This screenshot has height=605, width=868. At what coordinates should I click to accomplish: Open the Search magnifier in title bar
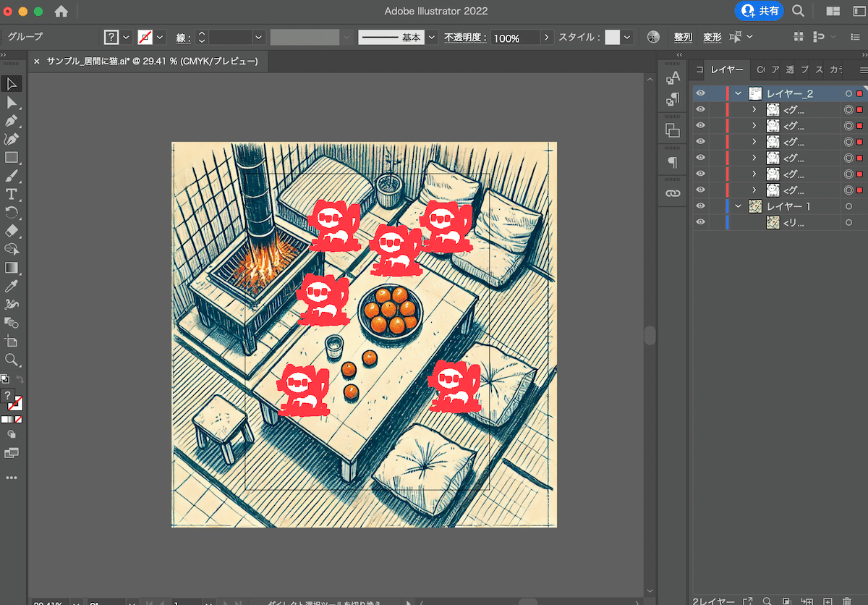click(799, 11)
